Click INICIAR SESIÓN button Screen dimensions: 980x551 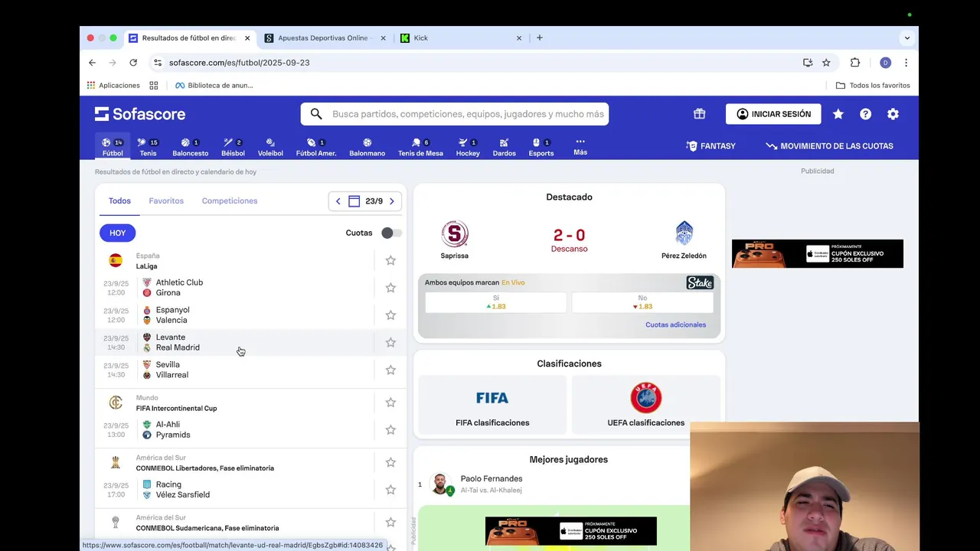tap(773, 114)
